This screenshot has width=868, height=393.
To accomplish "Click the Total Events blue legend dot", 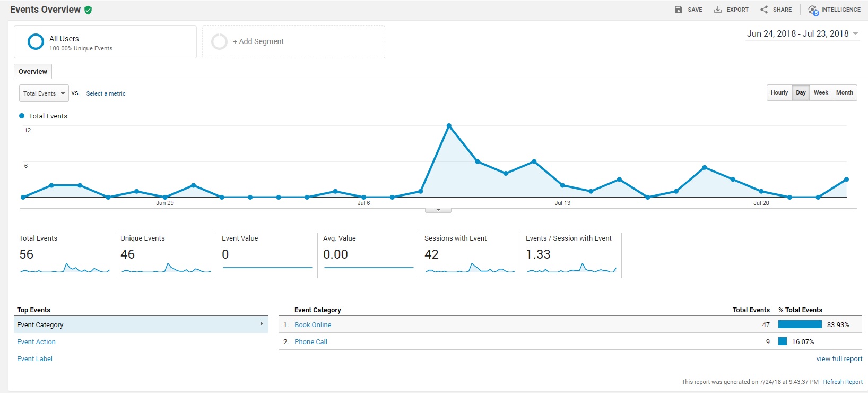I will (22, 116).
